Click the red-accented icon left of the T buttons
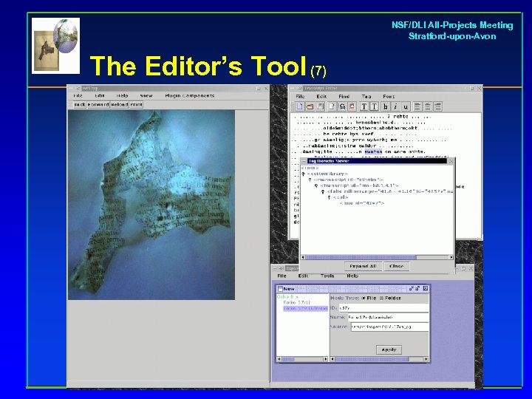The width and height of the screenshot is (532, 399). point(352,106)
